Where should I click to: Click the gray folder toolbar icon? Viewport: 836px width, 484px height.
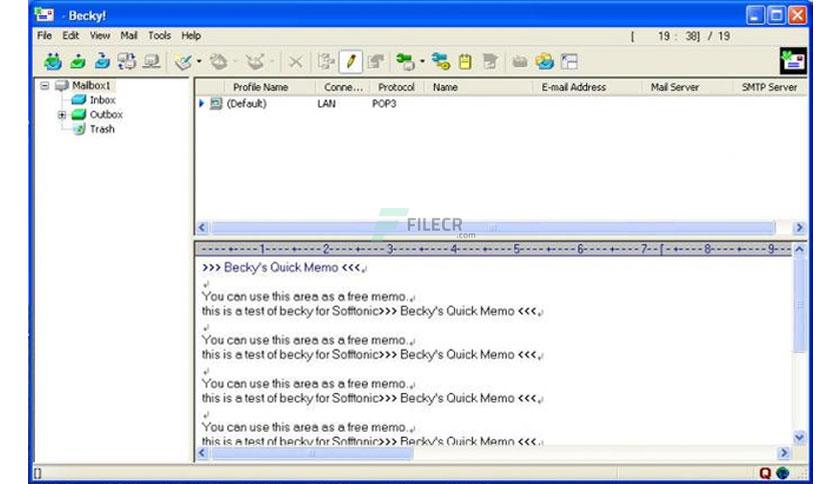click(520, 62)
